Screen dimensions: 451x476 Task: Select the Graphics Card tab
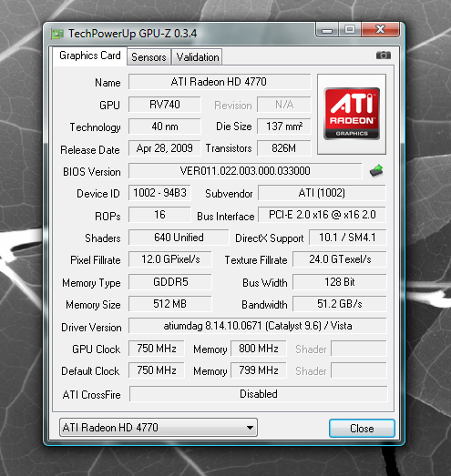coord(90,56)
